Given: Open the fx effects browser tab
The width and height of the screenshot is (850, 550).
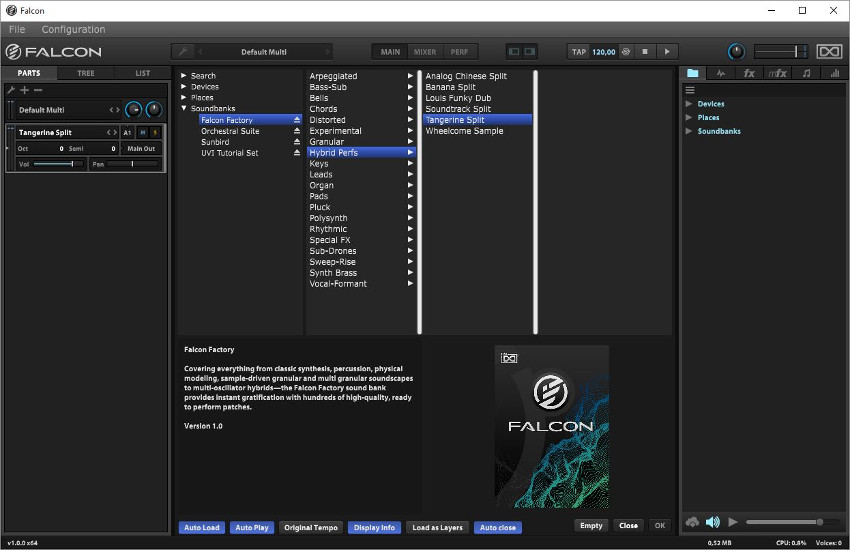Looking at the screenshot, I should click(x=749, y=73).
